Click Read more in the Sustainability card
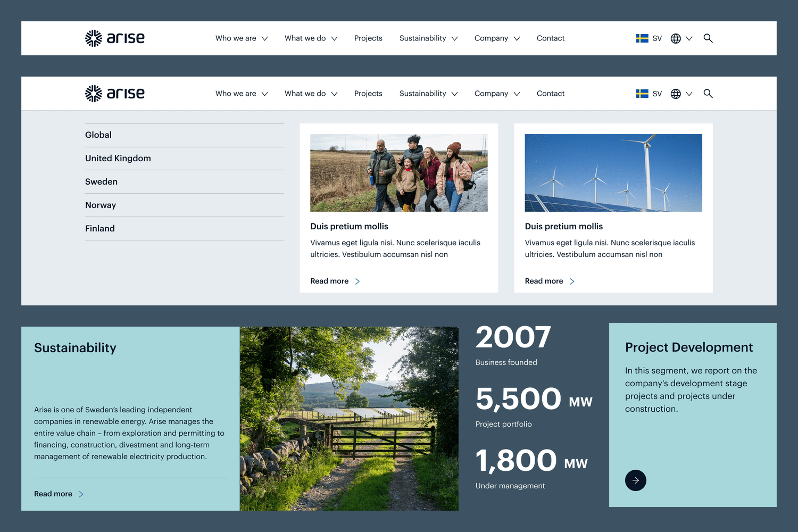 pos(53,494)
